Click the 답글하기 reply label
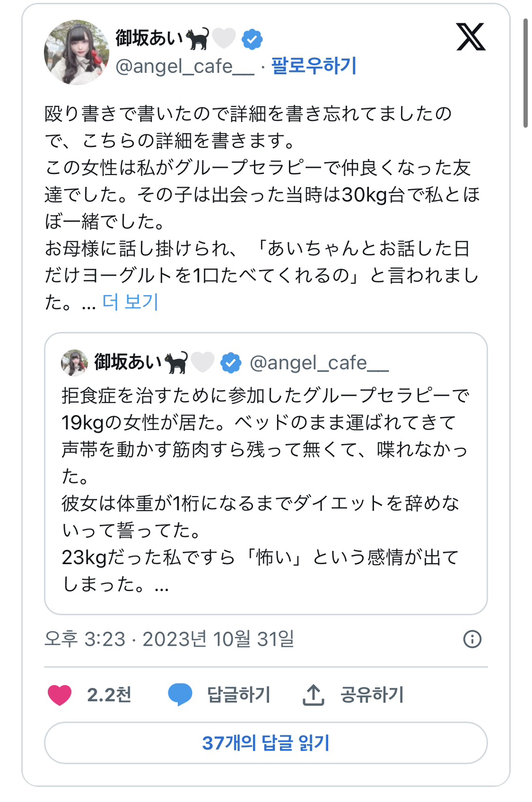Viewport: 532px width, 802px height. (x=239, y=695)
